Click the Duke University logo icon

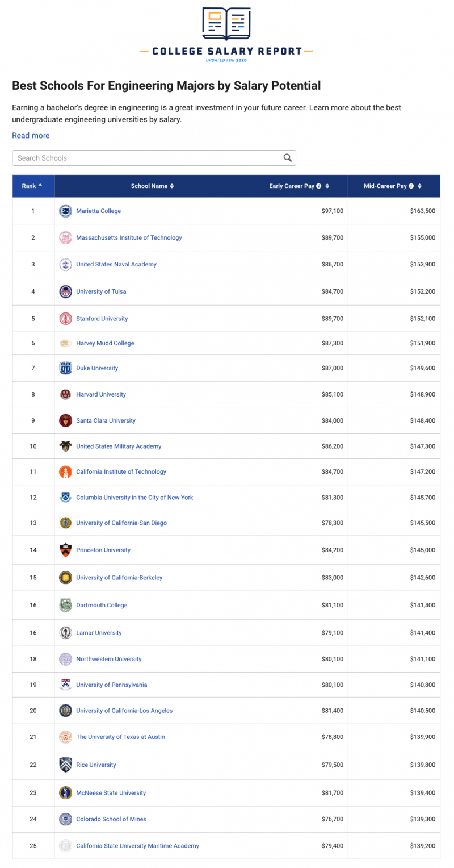(65, 368)
